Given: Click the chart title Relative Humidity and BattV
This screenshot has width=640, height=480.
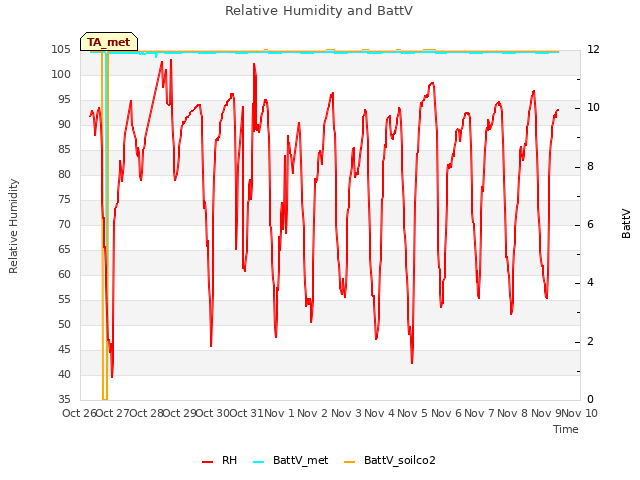Looking at the screenshot, I should pos(319,11).
